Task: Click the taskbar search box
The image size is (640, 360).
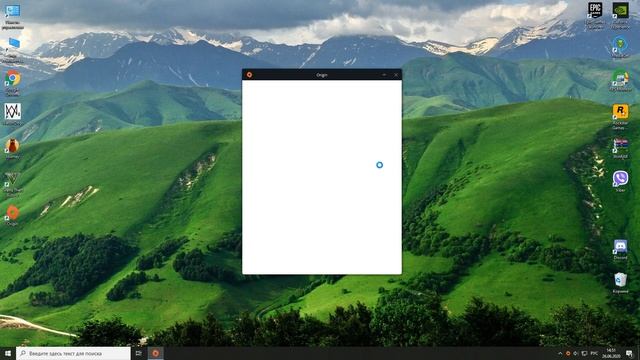Action: point(73,353)
